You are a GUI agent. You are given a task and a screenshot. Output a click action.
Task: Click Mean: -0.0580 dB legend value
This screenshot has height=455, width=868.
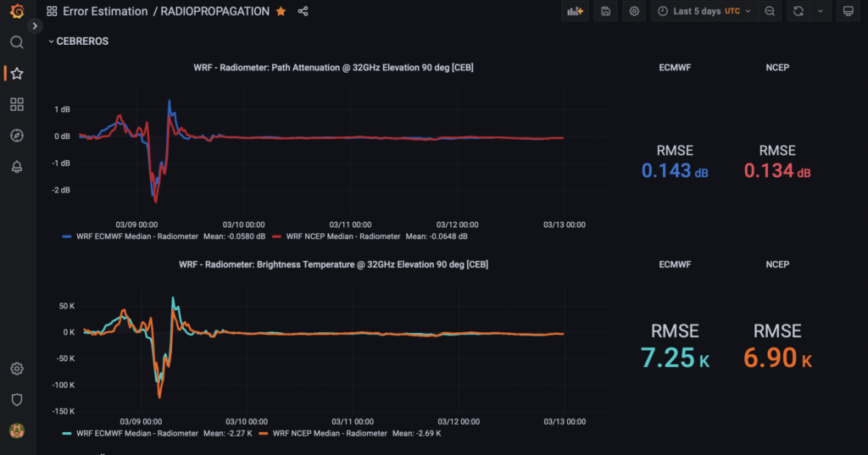[234, 236]
